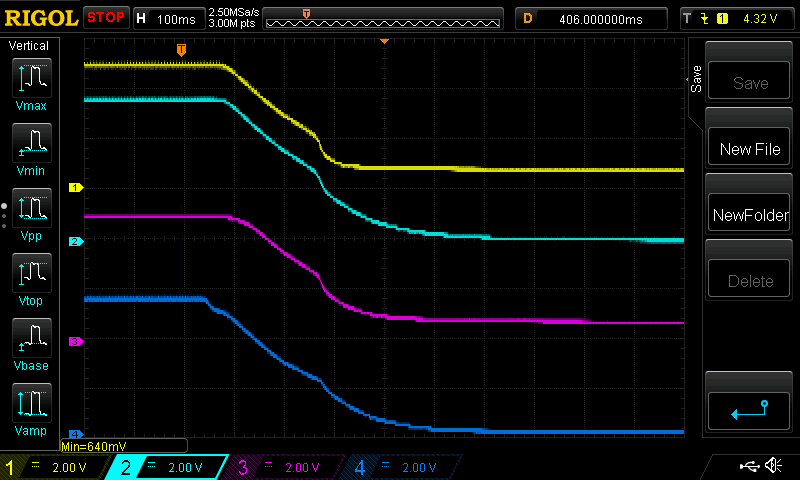Click the RIGOL logo
This screenshot has height=480, width=800.
pos(41,18)
